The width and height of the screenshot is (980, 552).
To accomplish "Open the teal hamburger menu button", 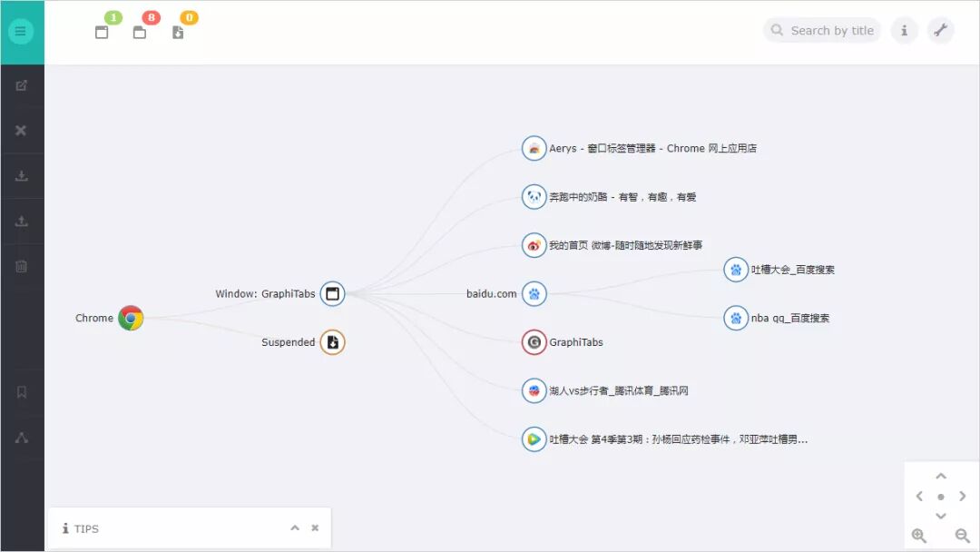I will click(21, 31).
